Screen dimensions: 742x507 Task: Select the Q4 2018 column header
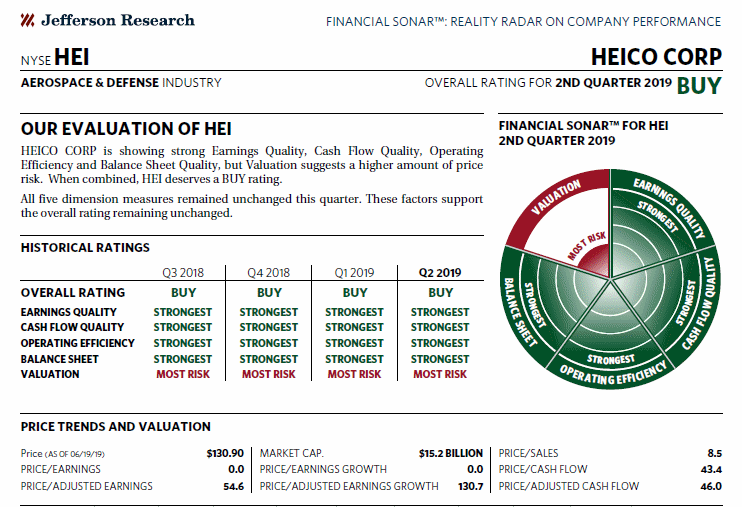tap(268, 273)
